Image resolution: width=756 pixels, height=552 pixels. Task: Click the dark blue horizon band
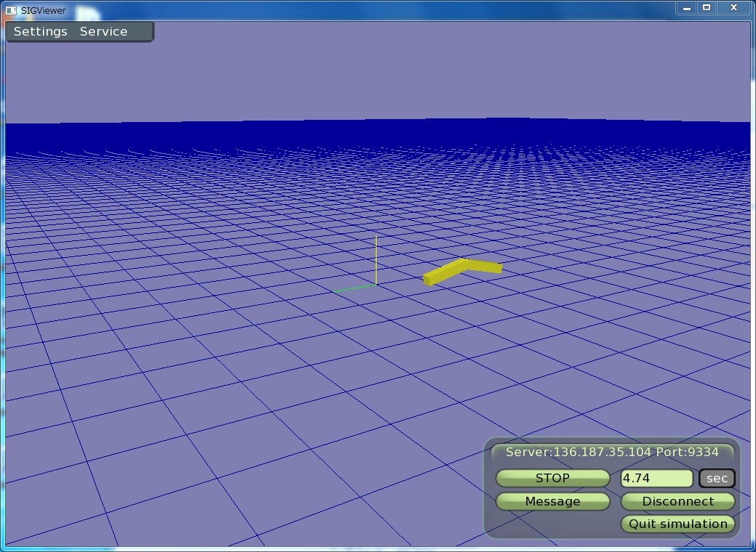[x=378, y=136]
